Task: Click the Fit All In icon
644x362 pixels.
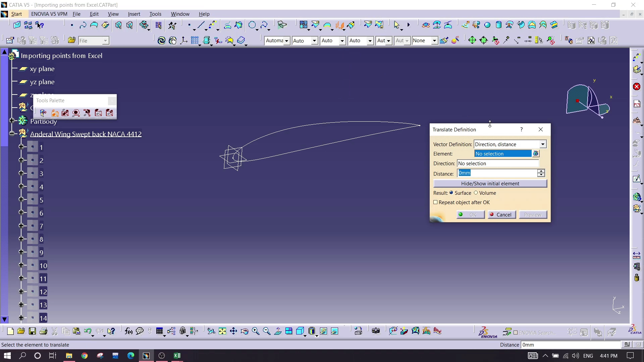Action: click(x=222, y=331)
